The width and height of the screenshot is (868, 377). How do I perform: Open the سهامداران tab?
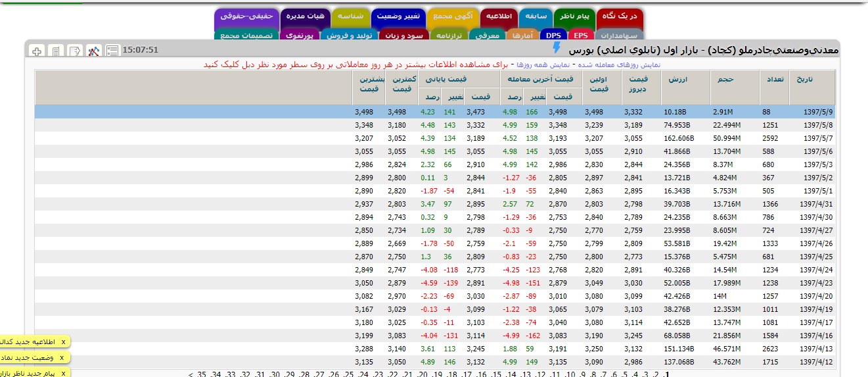click(619, 35)
